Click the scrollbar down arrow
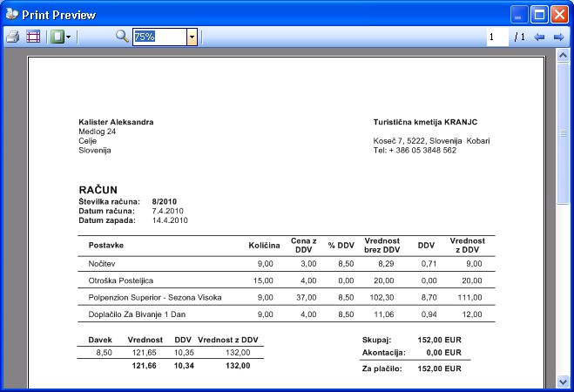This screenshot has height=392, width=574. [x=563, y=382]
